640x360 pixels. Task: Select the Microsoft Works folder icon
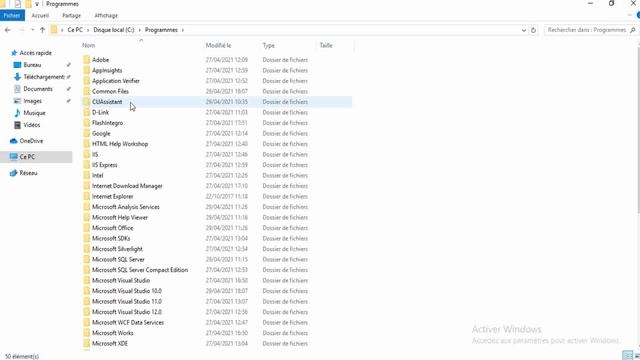click(87, 333)
